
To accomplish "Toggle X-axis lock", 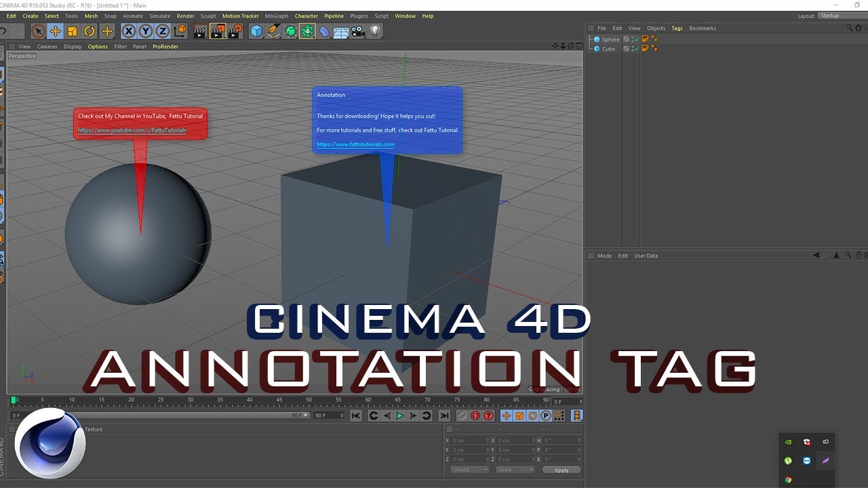I will [x=128, y=31].
